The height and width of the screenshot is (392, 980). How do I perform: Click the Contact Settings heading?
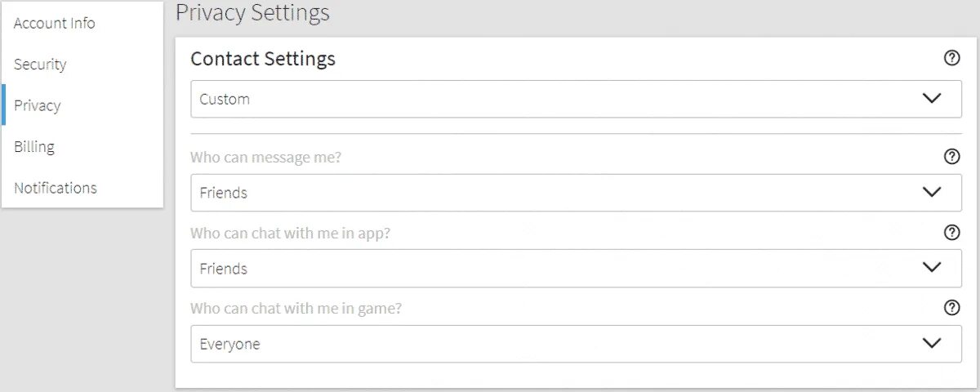263,59
